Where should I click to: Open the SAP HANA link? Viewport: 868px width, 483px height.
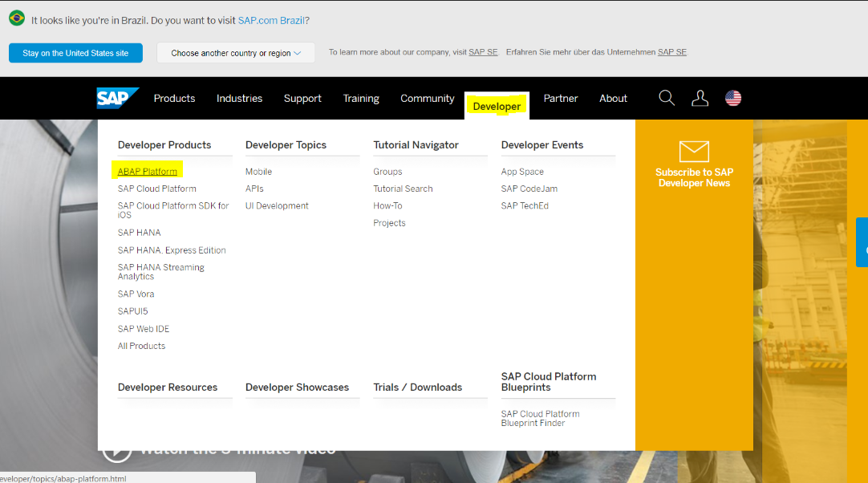pyautogui.click(x=139, y=233)
